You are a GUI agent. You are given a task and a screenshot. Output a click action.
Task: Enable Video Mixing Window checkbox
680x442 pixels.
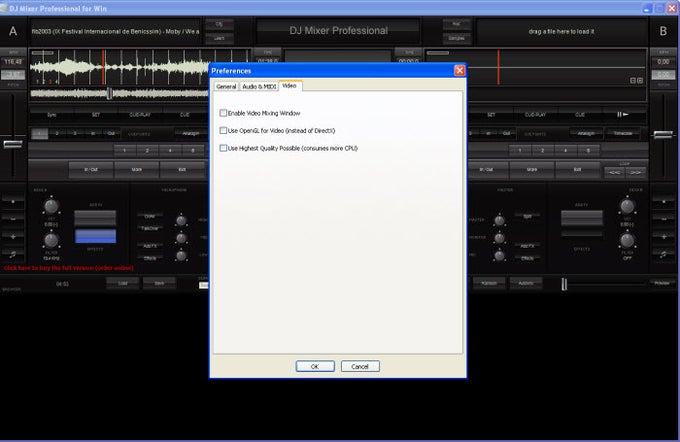click(x=223, y=113)
